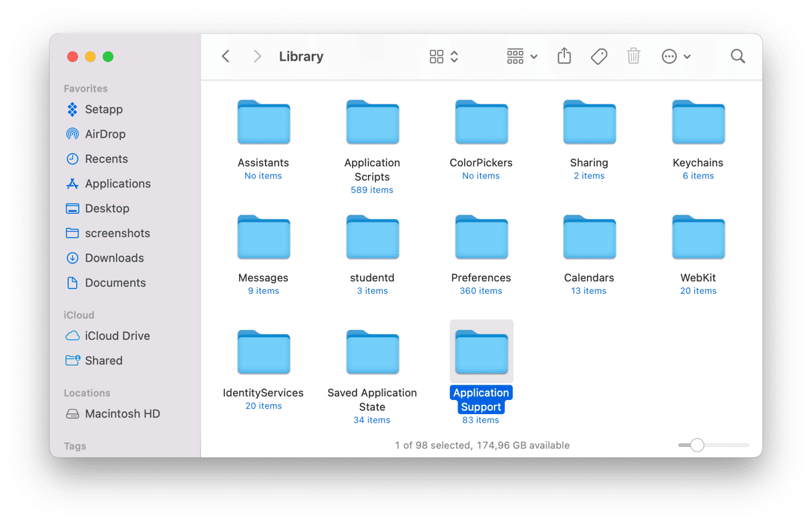Select the Keychains folder
Image resolution: width=812 pixels, height=523 pixels.
(x=698, y=122)
